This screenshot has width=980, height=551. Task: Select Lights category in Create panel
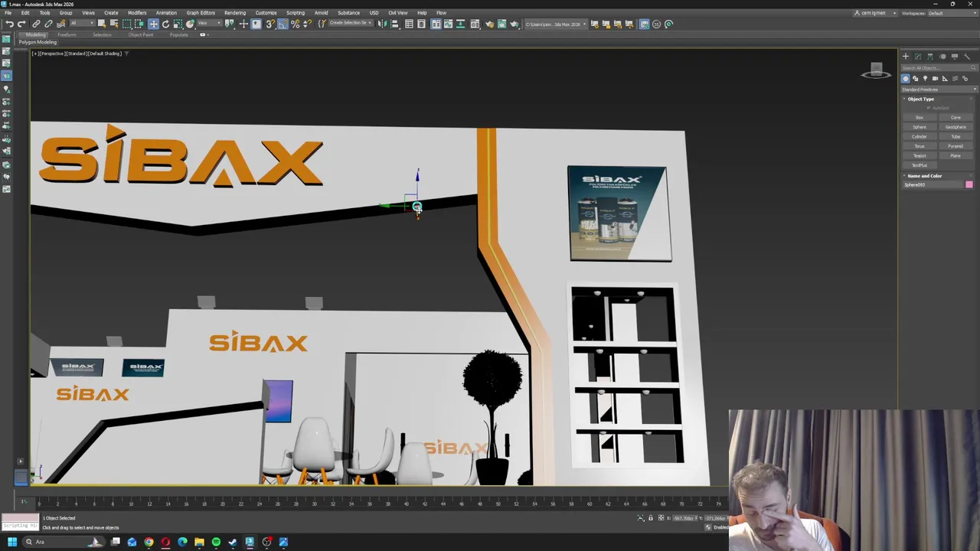[925, 78]
